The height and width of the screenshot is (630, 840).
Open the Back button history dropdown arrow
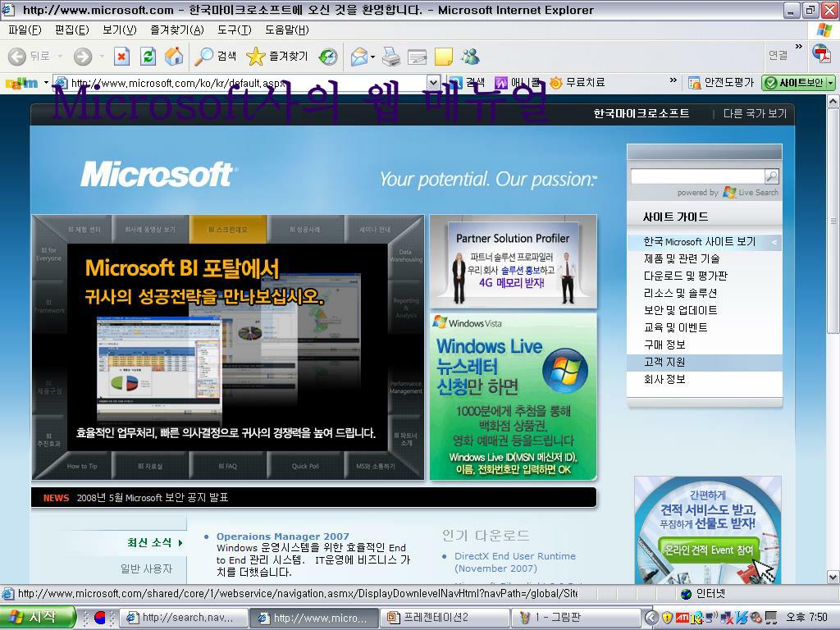[60, 57]
